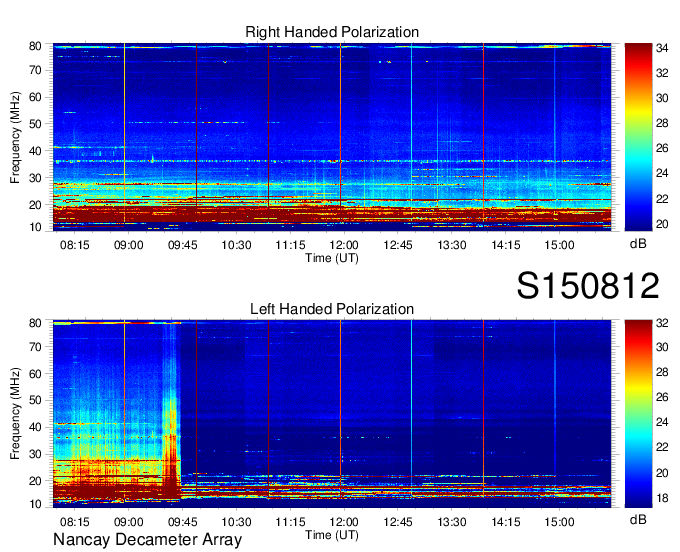
Task: Click the top plot's color scale bar
Action: [x=638, y=137]
